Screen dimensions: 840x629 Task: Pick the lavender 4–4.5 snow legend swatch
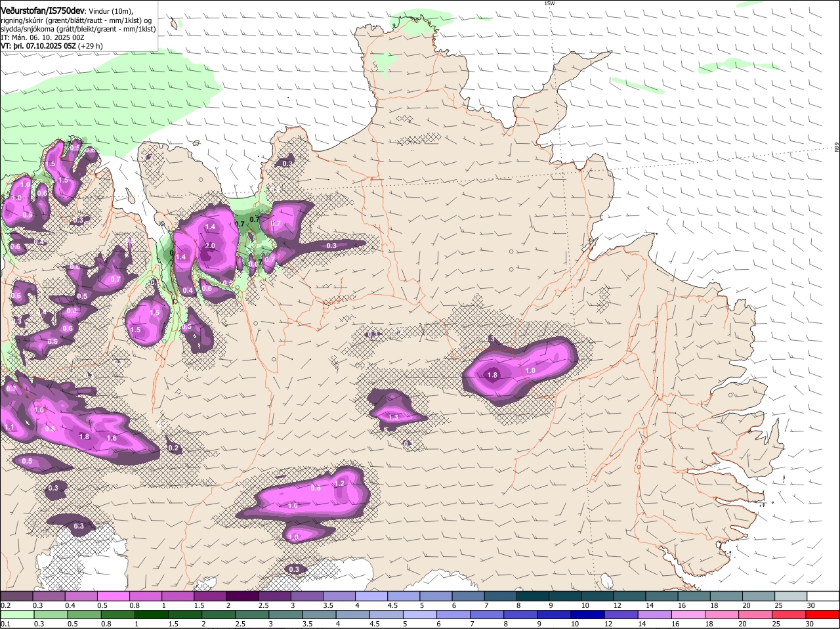371,596
